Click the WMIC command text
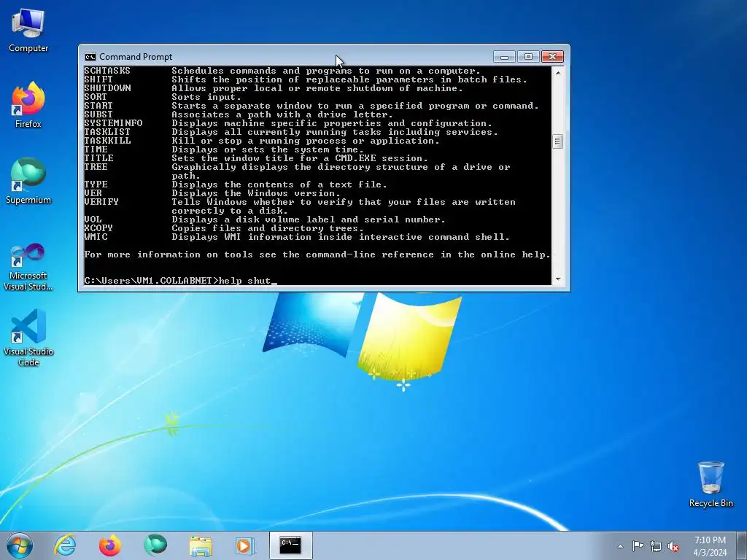 (96, 237)
